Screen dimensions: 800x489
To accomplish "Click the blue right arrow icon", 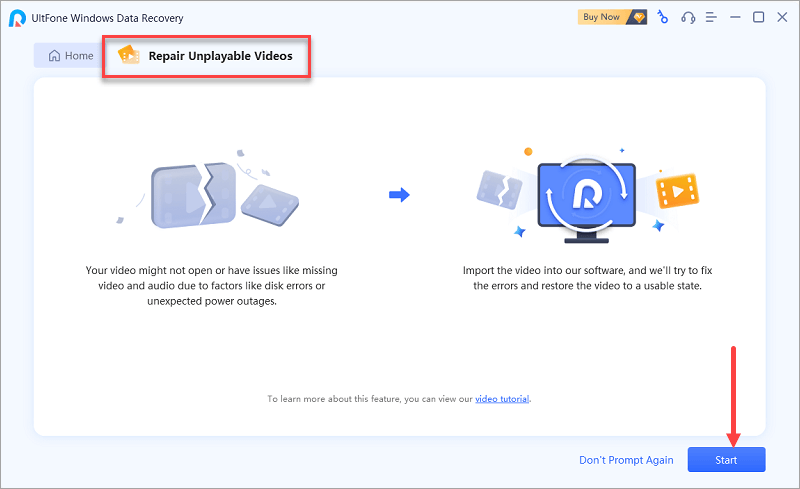I will pos(399,194).
